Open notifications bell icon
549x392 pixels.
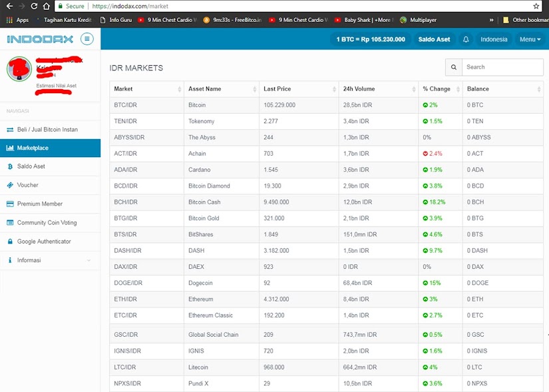pyautogui.click(x=466, y=39)
